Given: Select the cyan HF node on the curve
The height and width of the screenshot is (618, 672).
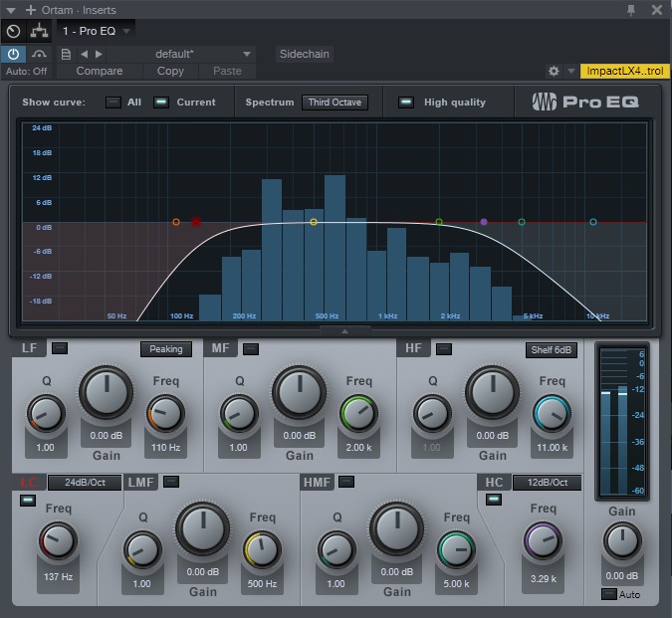Looking at the screenshot, I should (x=593, y=222).
